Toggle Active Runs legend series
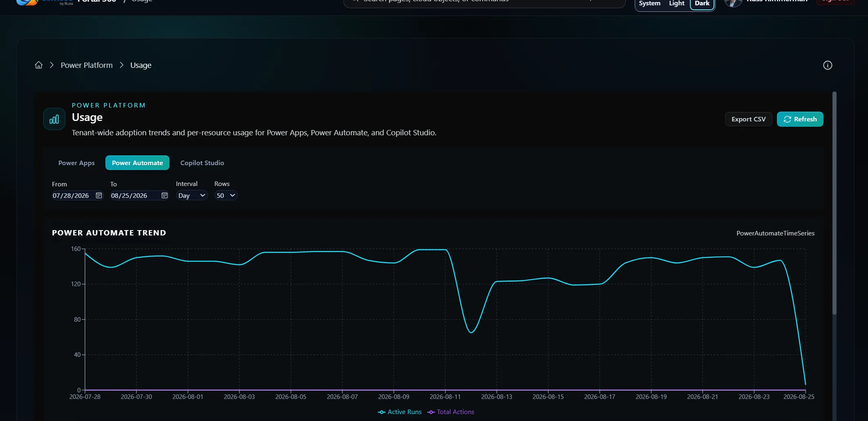 tap(400, 412)
